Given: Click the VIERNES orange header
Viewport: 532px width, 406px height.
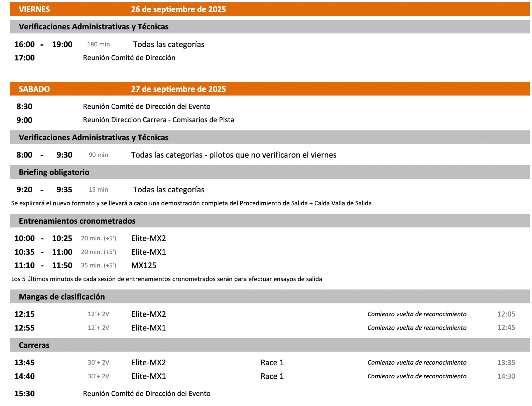Looking at the screenshot, I should point(34,9).
